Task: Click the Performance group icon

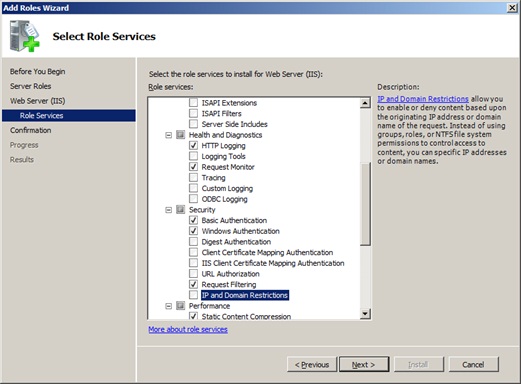Action: (x=180, y=305)
